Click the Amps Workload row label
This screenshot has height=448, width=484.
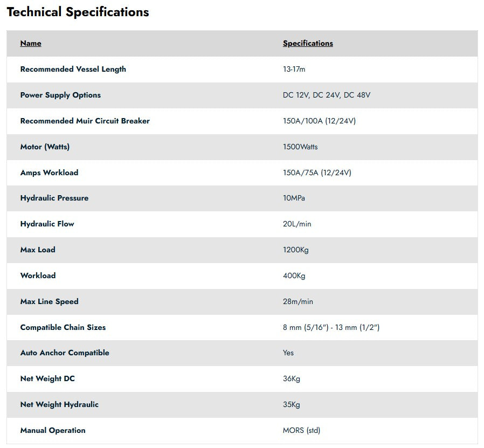(49, 173)
